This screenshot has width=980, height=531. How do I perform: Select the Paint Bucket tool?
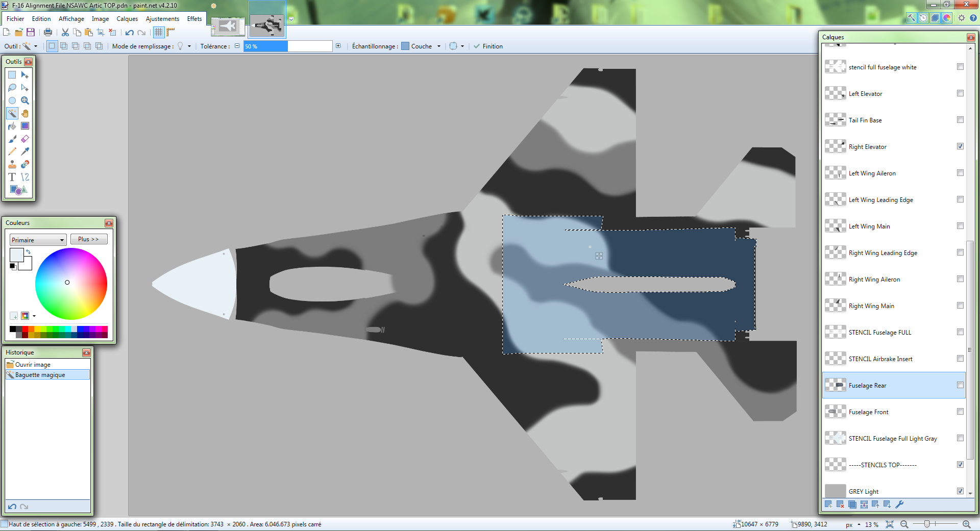click(x=12, y=126)
